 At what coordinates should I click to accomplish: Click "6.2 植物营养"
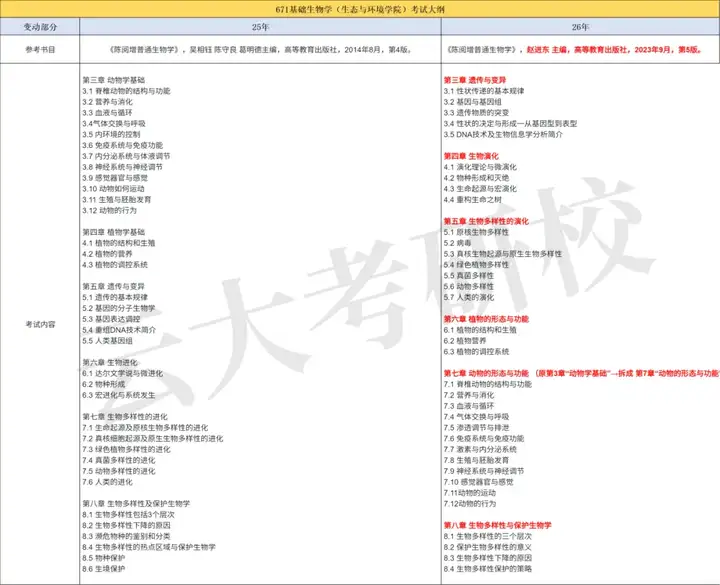point(465,341)
